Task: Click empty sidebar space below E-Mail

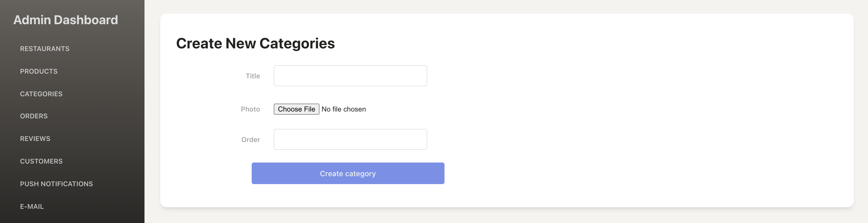Action: (72, 217)
